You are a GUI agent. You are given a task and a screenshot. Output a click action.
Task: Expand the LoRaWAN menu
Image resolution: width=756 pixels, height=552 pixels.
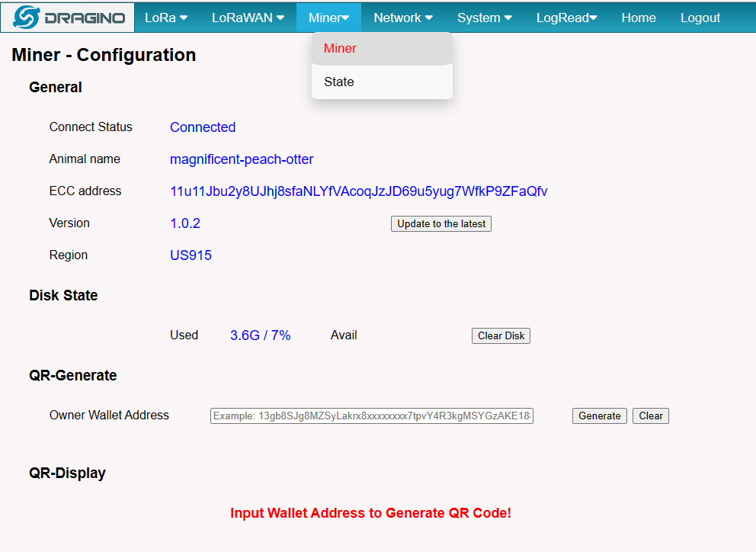(248, 18)
